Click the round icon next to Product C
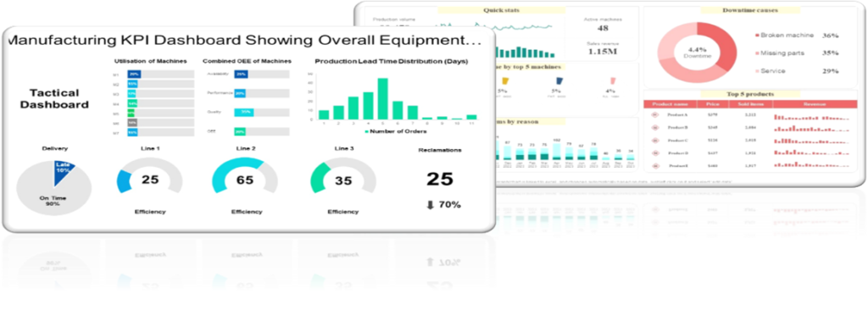The width and height of the screenshot is (868, 316). point(655,140)
